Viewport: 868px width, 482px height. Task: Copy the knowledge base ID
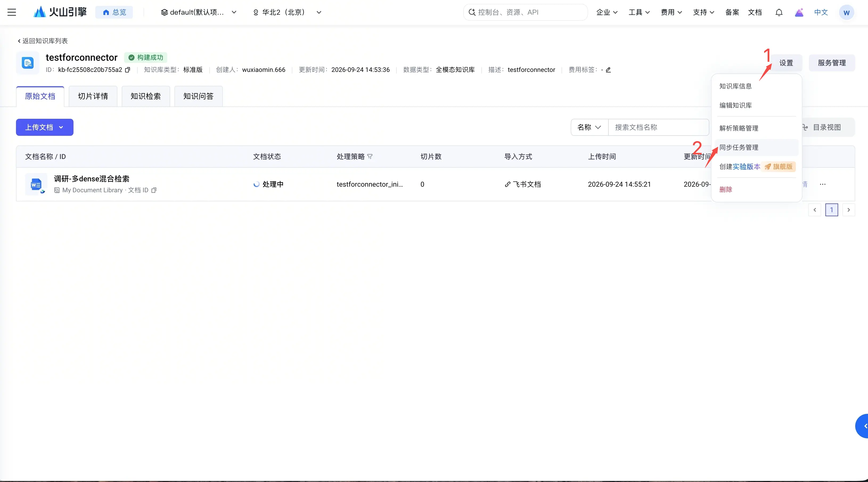click(128, 70)
